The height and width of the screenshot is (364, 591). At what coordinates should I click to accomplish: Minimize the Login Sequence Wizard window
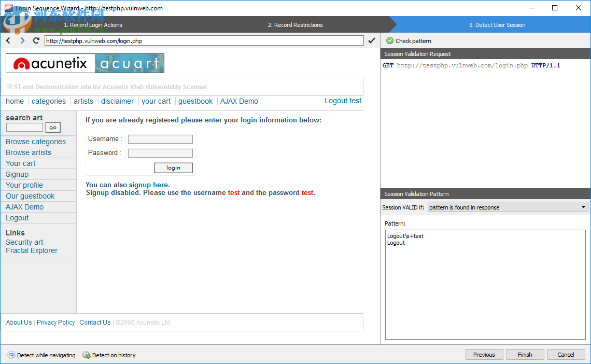tap(531, 8)
